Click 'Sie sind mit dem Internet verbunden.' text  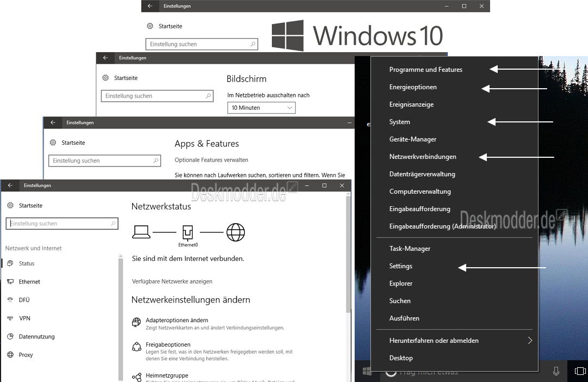188,258
